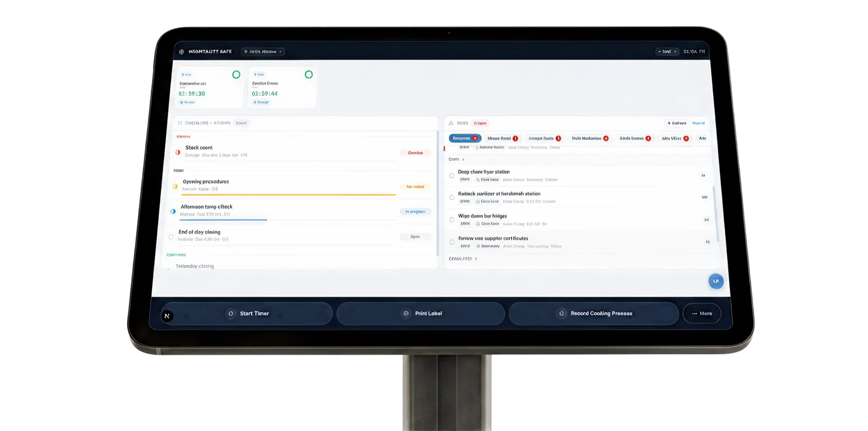Open the status dropdown next to the clock
868x431 pixels.
tap(667, 52)
